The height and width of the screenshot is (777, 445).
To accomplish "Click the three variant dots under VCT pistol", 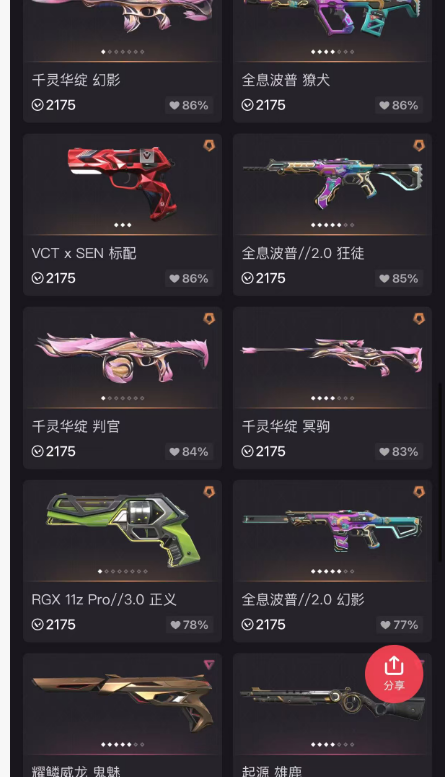I will click(x=122, y=225).
